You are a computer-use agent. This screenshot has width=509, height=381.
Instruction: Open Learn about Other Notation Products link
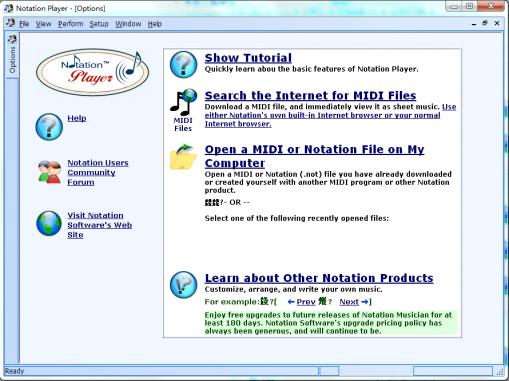(319, 278)
